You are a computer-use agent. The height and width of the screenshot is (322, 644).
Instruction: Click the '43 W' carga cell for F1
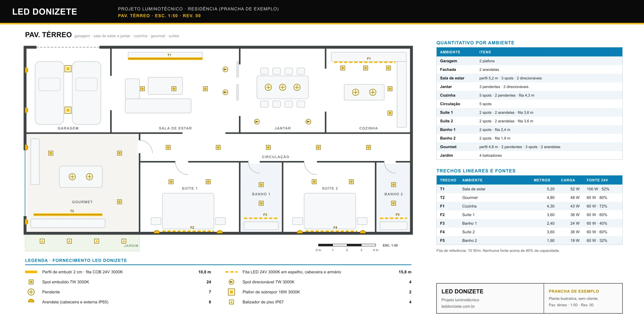(x=575, y=206)
